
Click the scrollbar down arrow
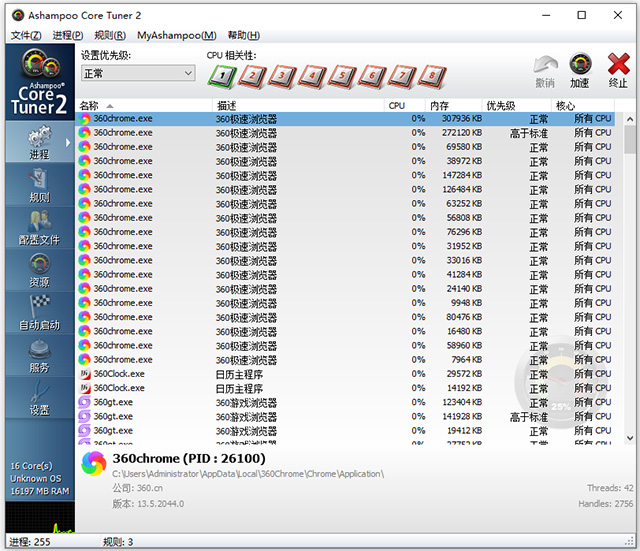(629, 438)
